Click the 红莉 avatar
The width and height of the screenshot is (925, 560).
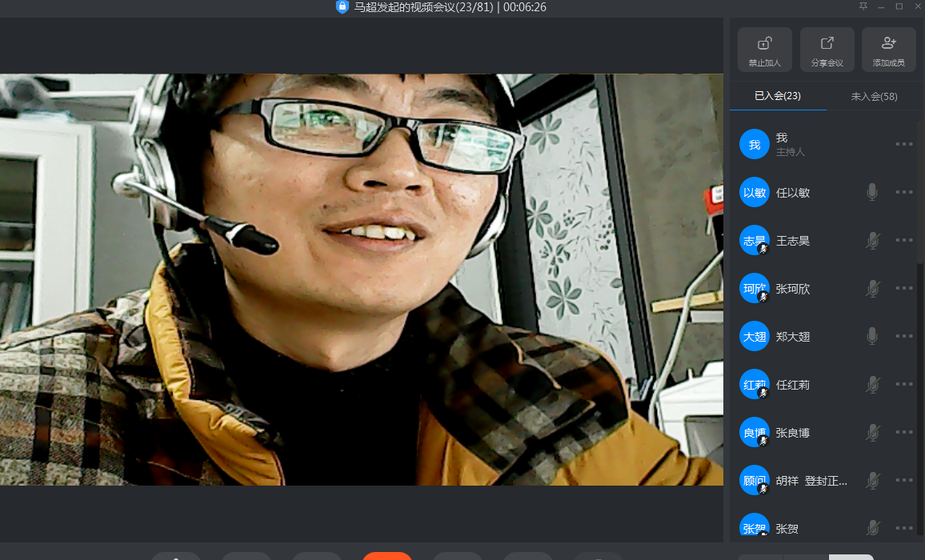[x=755, y=384]
